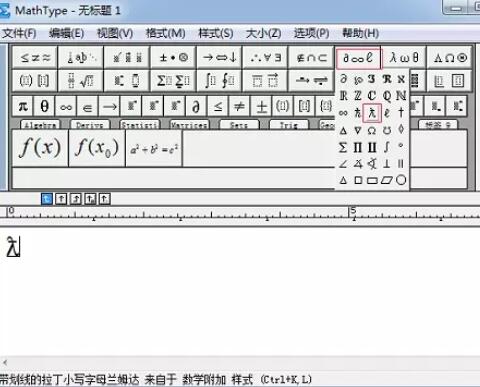This screenshot has width=480, height=387.
Task: Pick the script ℓ symbol in open palette
Action: click(387, 113)
